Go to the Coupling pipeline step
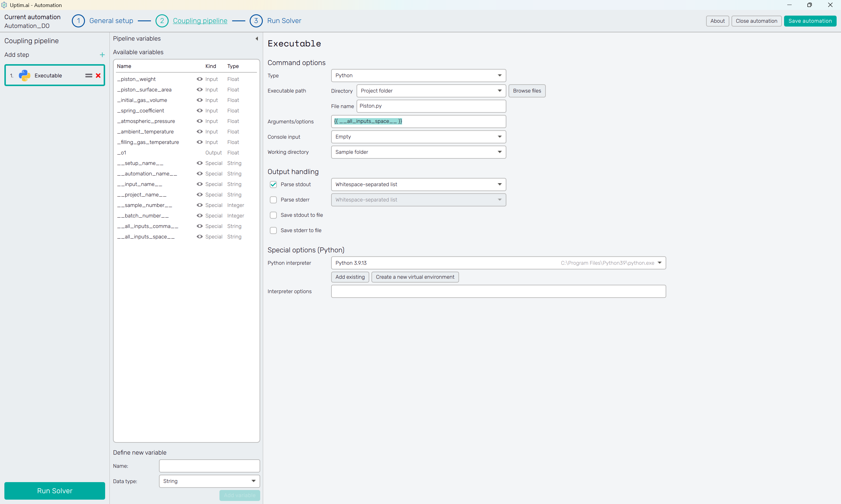Screen dimensions: 841x504 200,21
